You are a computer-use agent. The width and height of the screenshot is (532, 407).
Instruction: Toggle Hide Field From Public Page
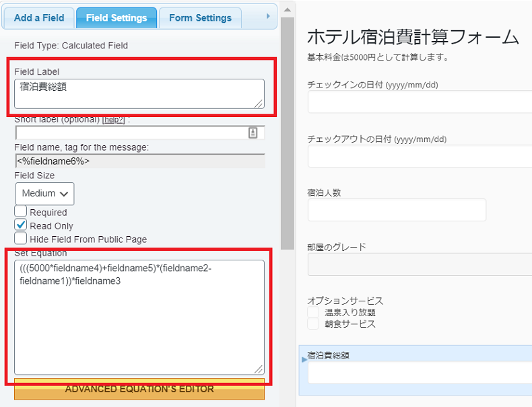[x=21, y=238]
